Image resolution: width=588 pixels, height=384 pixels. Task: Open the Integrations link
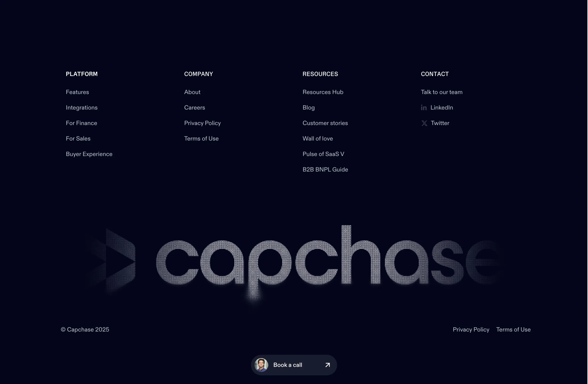point(81,108)
